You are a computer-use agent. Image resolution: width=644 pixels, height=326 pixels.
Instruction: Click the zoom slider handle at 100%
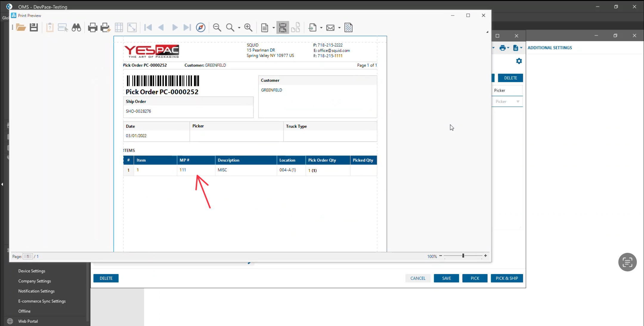(x=463, y=256)
